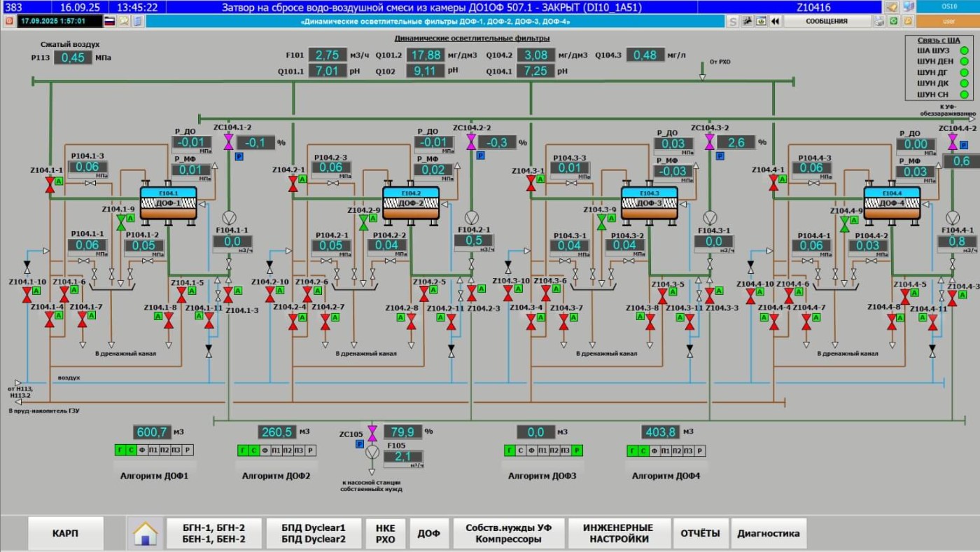Click the ZC104.3-2 position value field 2,6
Image resolution: width=980 pixels, height=552 pixels.
735,142
